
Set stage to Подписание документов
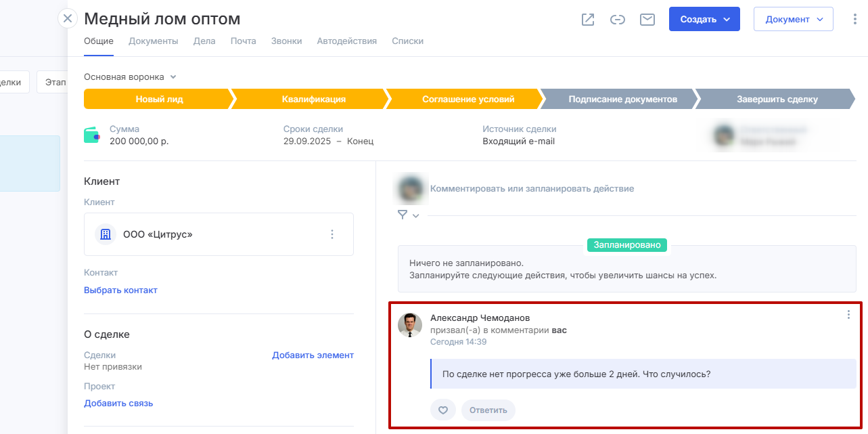point(622,100)
